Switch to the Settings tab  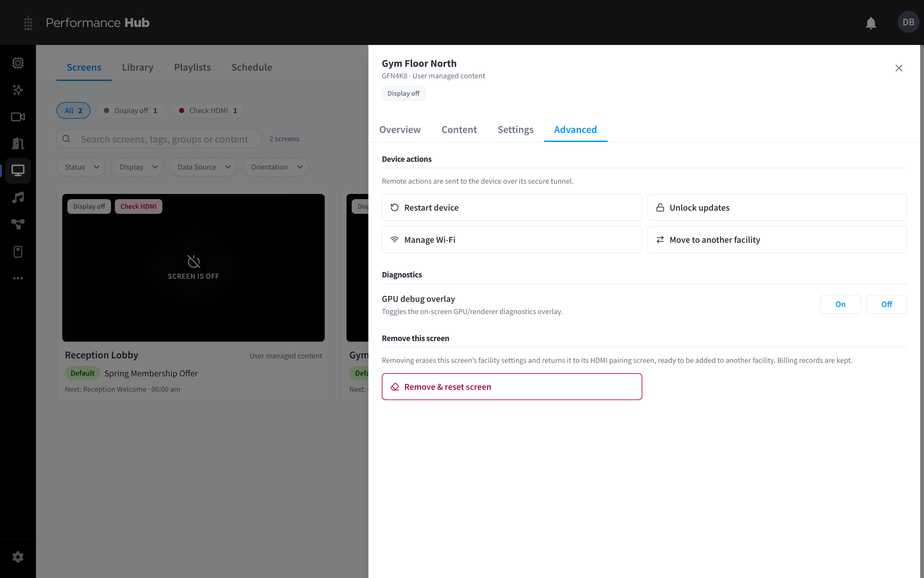pos(516,130)
